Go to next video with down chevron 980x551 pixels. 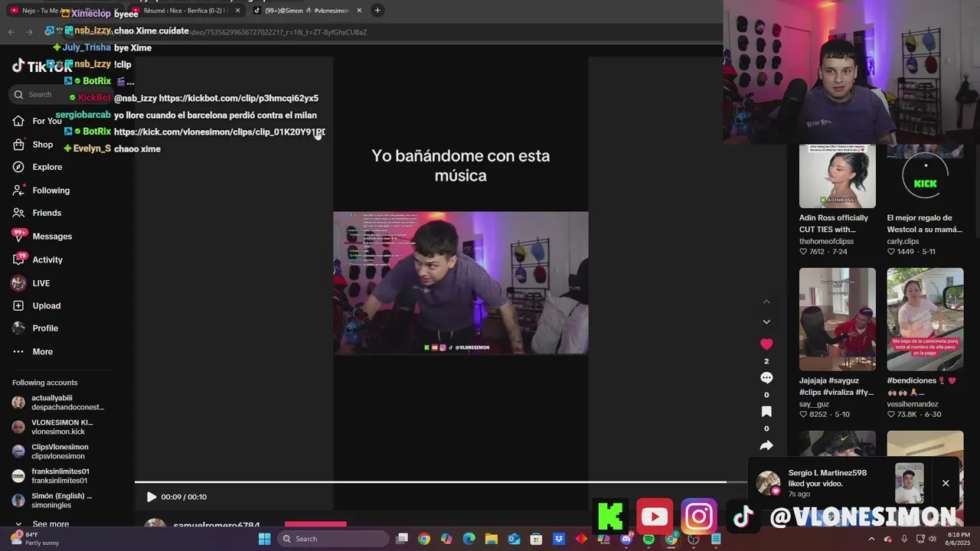(x=766, y=321)
